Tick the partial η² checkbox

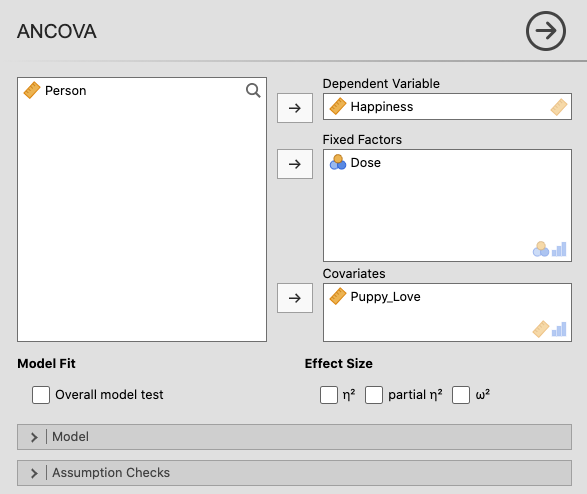point(374,395)
